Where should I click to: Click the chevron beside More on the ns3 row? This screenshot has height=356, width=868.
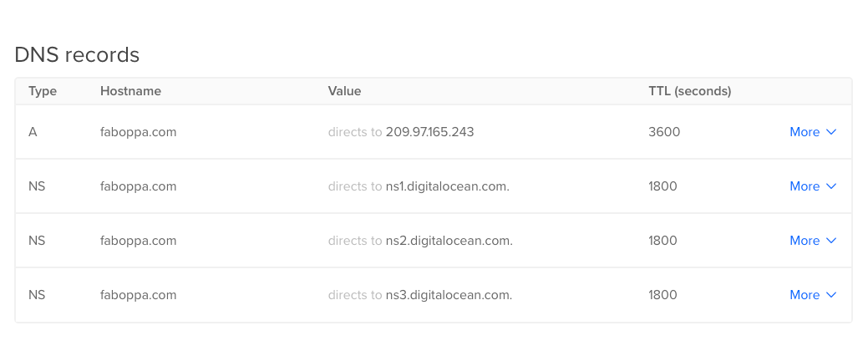coord(831,294)
